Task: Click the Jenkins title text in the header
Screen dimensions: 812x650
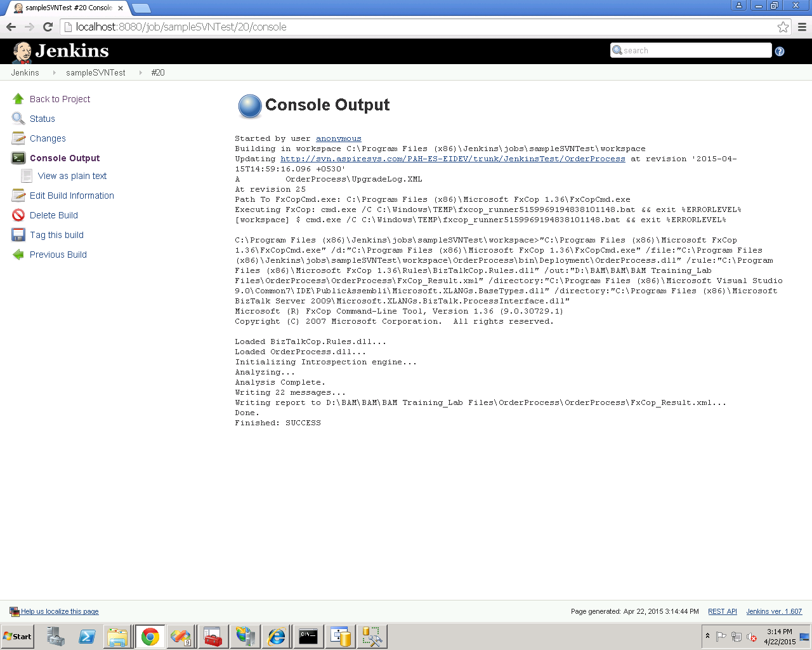Action: pyautogui.click(x=72, y=51)
